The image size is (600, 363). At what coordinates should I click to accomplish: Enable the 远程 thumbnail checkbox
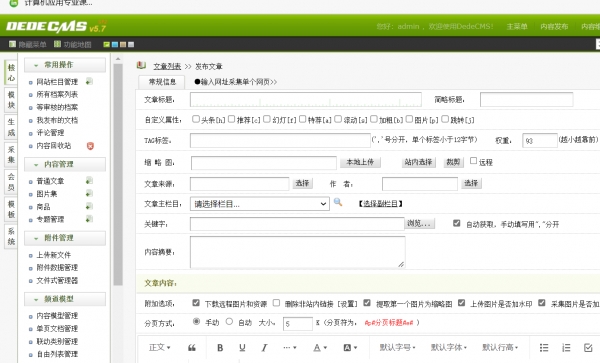[473, 161]
